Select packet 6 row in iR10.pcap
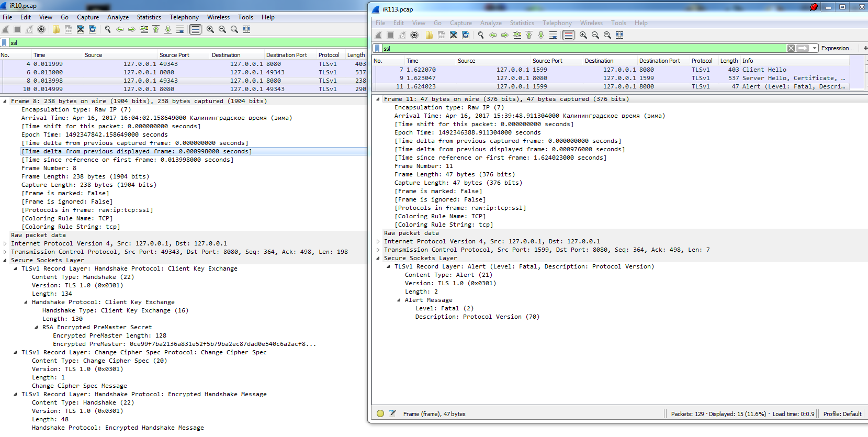The height and width of the screenshot is (437, 868). 184,72
